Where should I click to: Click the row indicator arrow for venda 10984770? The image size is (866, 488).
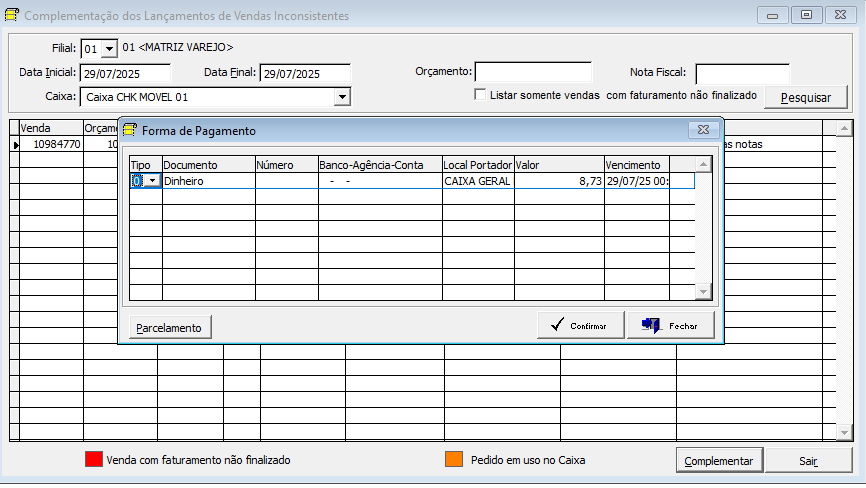15,145
